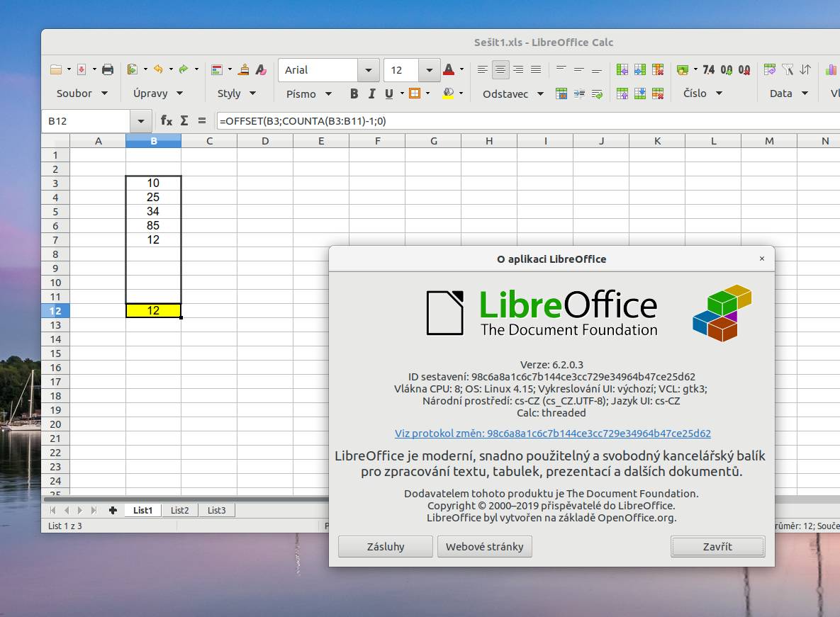The width and height of the screenshot is (840, 617).
Task: Open the Soubor menu
Action: (82, 94)
